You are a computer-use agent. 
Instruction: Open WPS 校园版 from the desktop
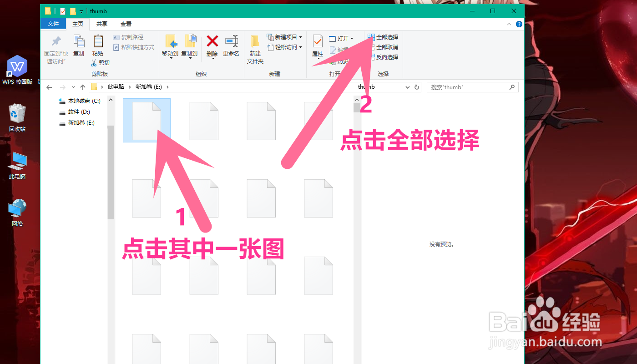click(17, 67)
